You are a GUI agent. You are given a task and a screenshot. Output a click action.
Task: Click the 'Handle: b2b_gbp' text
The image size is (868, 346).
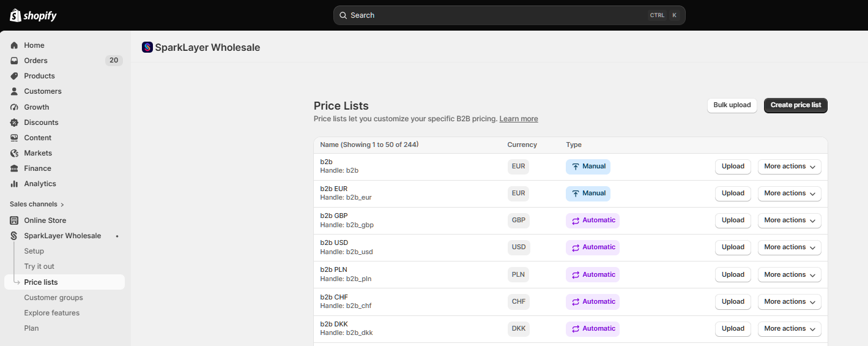(347, 225)
